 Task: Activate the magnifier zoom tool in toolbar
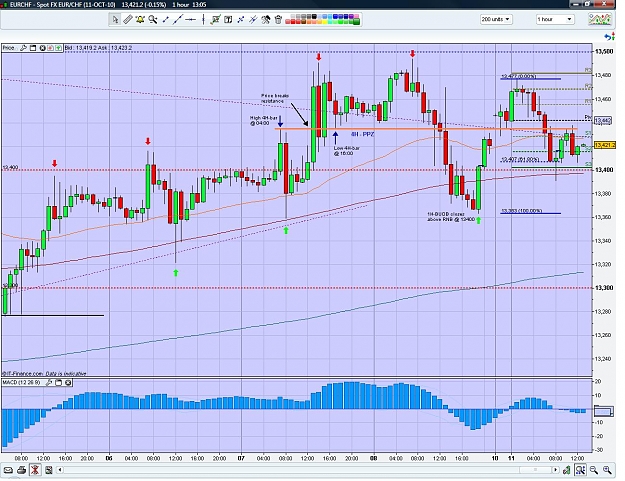[x=153, y=19]
